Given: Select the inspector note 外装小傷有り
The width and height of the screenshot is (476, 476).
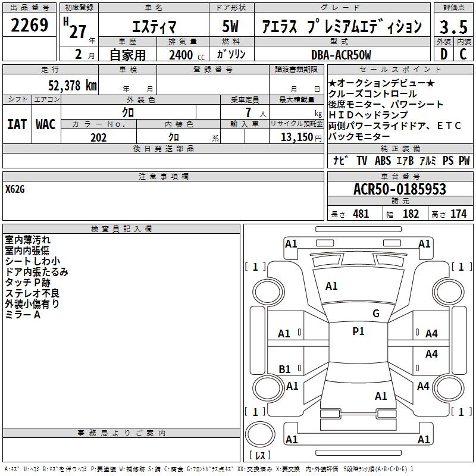Looking at the screenshot, I should [x=32, y=303].
